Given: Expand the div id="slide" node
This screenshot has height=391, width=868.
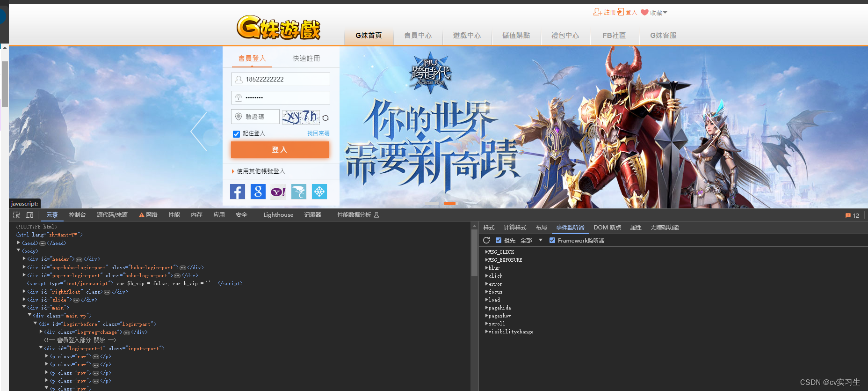Looking at the screenshot, I should coord(24,299).
